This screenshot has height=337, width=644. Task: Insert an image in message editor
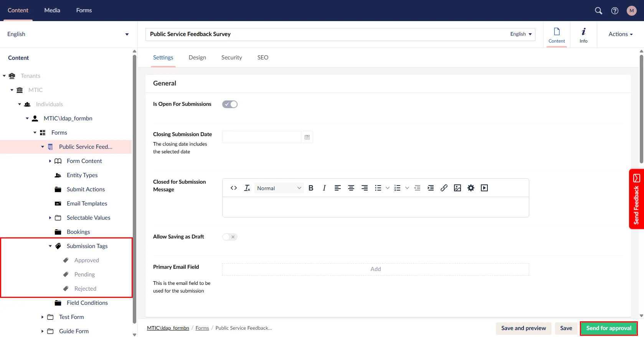[457, 188]
